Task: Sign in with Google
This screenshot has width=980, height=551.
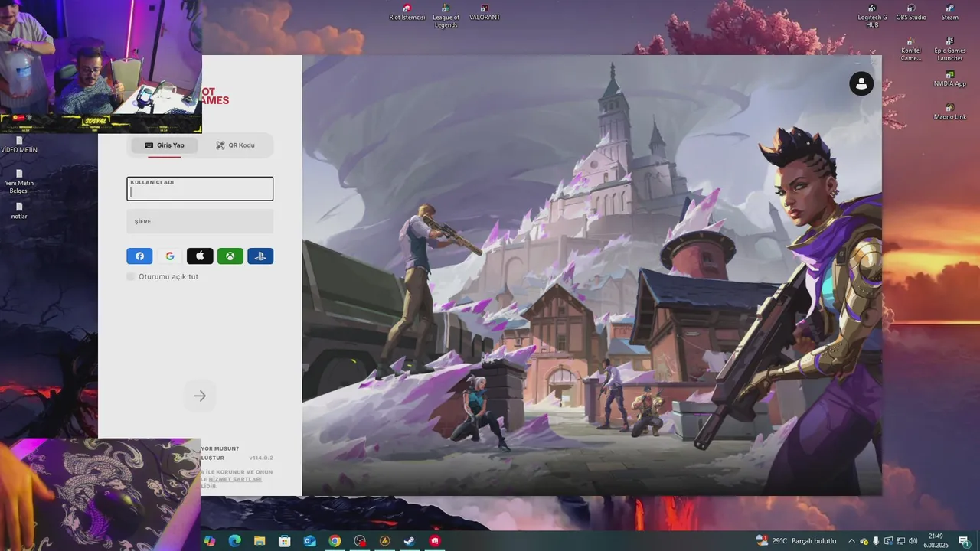Action: (170, 256)
